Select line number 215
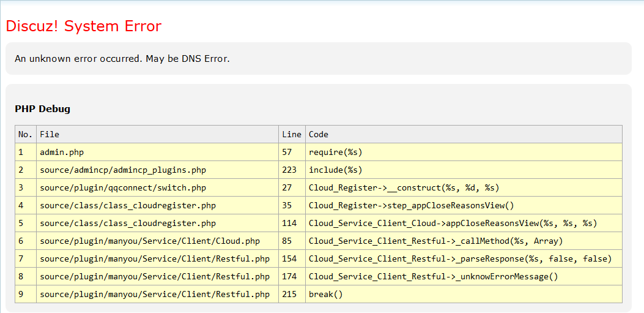This screenshot has width=644, height=313. coord(292,294)
